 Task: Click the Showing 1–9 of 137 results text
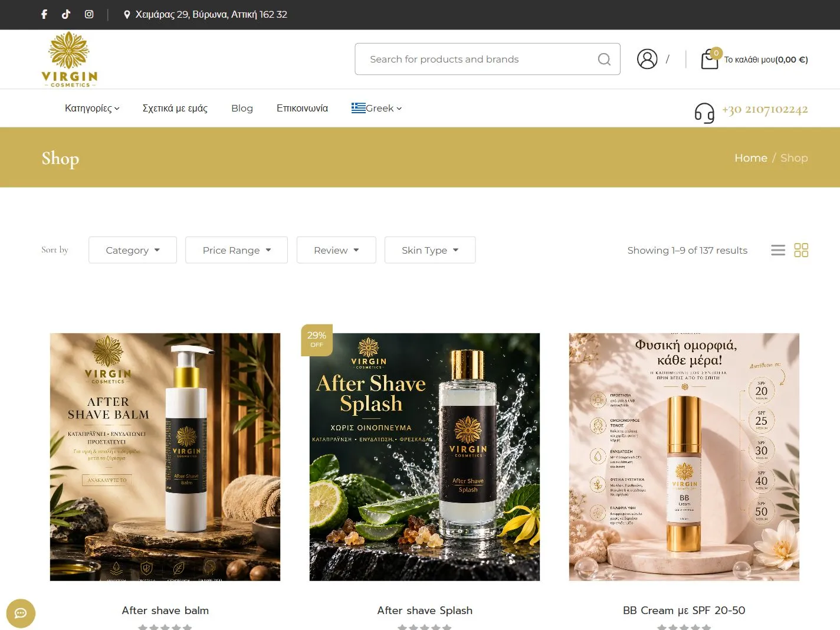(687, 250)
